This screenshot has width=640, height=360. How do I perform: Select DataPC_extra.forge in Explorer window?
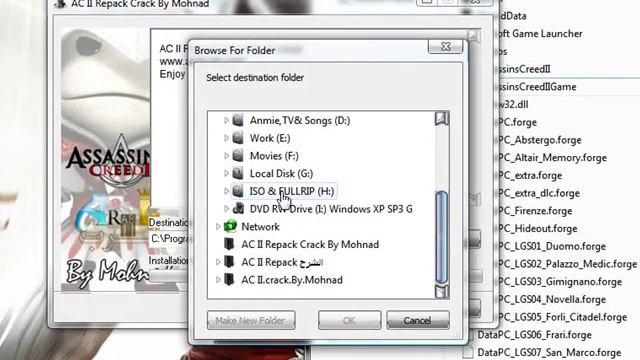point(530,175)
